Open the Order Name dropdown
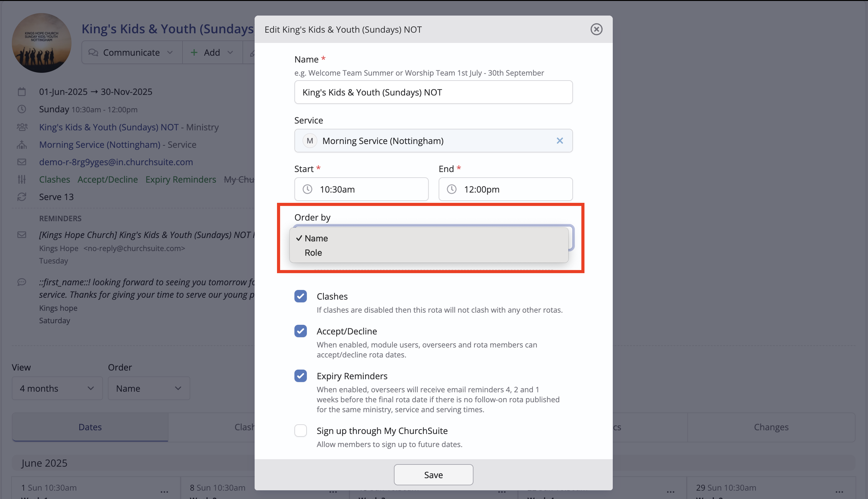 [x=149, y=388]
